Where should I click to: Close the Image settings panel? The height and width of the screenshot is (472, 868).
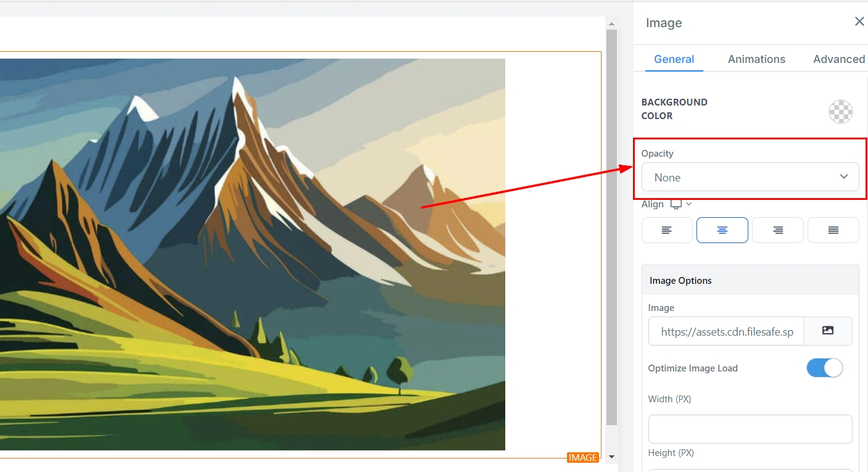tap(859, 22)
